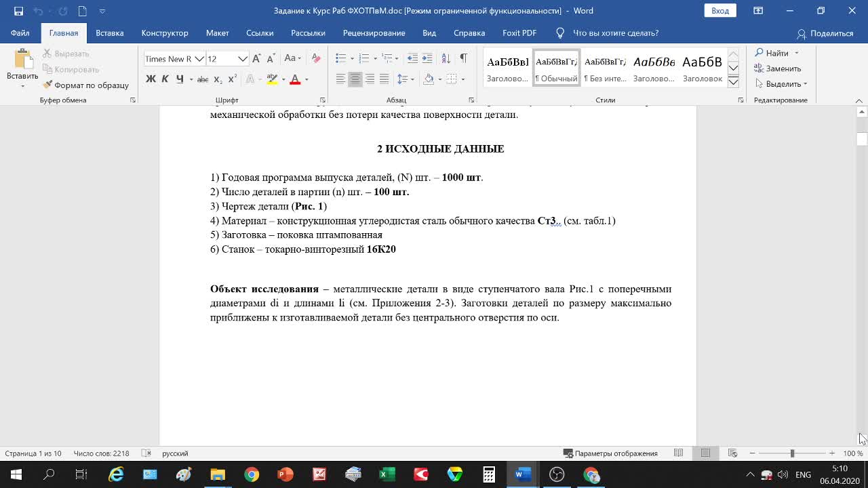
Task: Apply shading with the paint bucket icon
Action: tap(429, 79)
